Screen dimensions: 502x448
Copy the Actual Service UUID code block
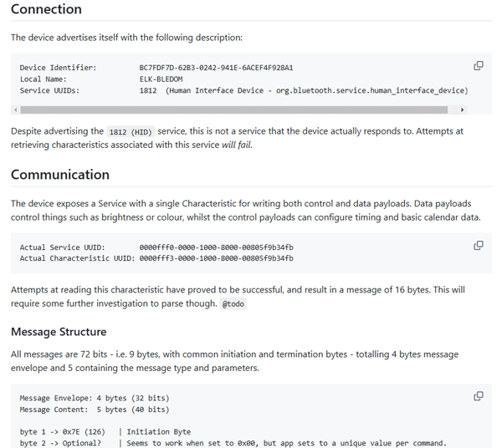[x=479, y=246]
